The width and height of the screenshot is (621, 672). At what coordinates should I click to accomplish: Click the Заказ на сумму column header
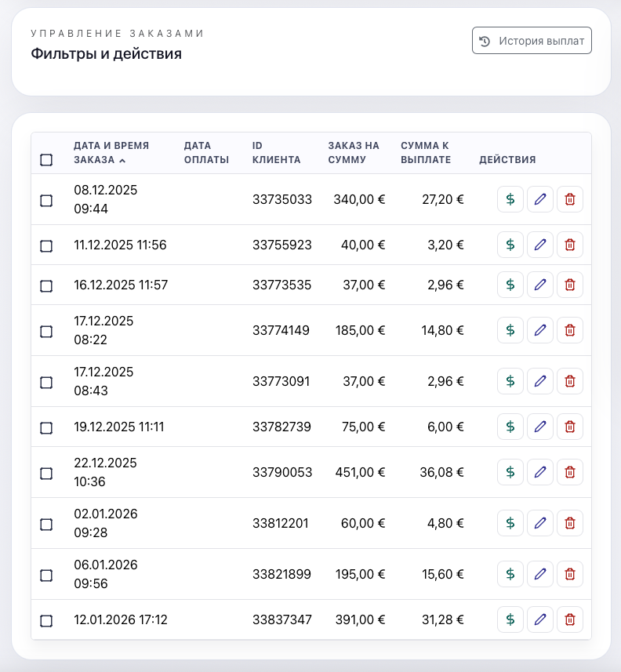point(353,152)
